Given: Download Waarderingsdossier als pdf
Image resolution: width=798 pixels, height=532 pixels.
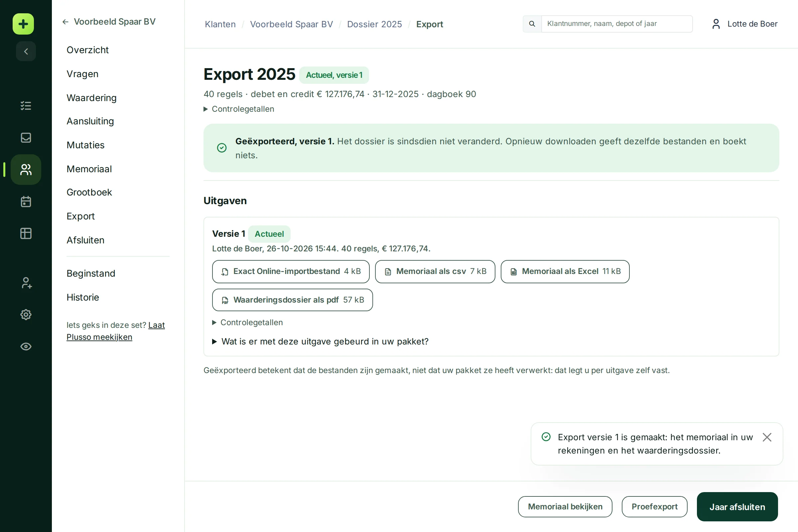Looking at the screenshot, I should pyautogui.click(x=293, y=300).
